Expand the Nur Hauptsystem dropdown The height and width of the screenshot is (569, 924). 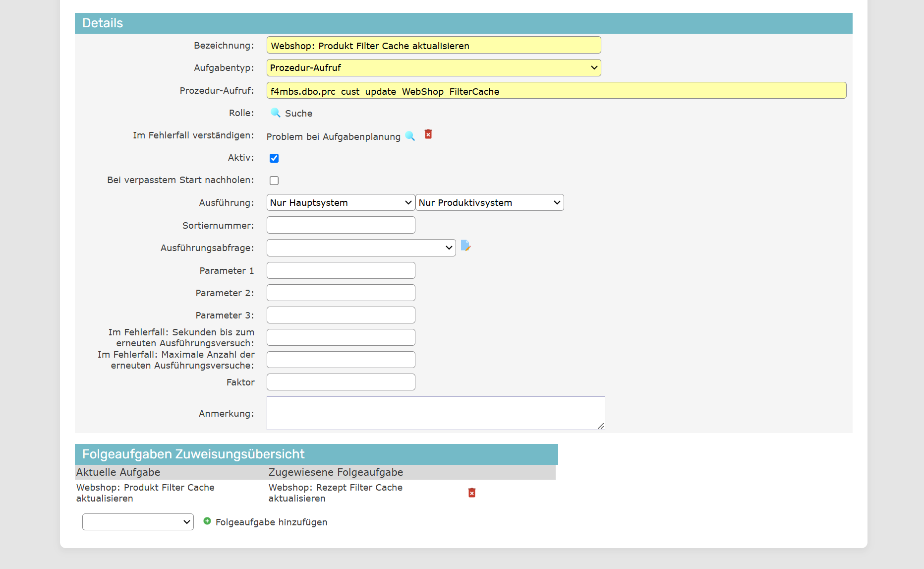341,202
